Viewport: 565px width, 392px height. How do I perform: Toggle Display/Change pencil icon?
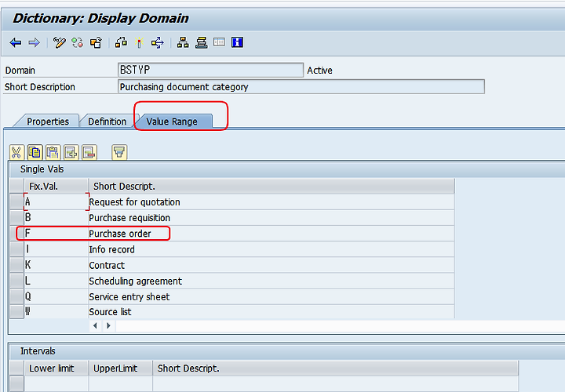[x=60, y=43]
